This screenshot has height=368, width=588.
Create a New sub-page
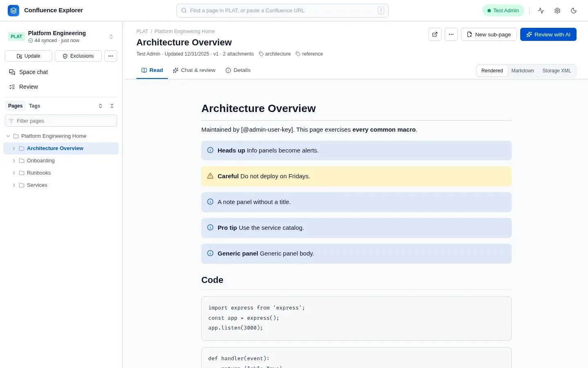[x=489, y=34]
